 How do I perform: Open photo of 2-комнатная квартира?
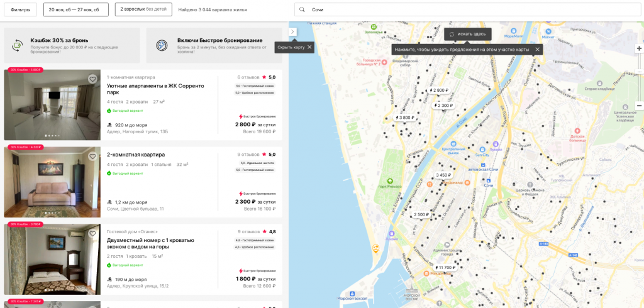coord(52,182)
